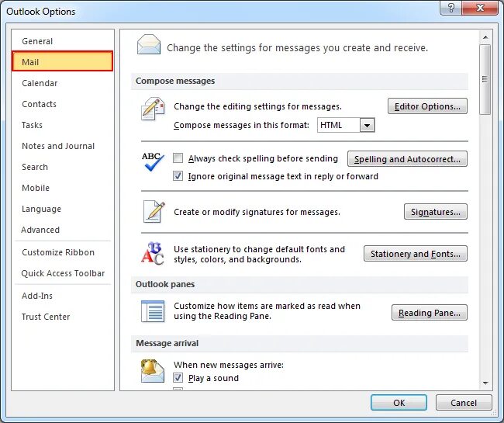Open Customize Ribbon settings
This screenshot has width=504, height=423.
point(62,252)
